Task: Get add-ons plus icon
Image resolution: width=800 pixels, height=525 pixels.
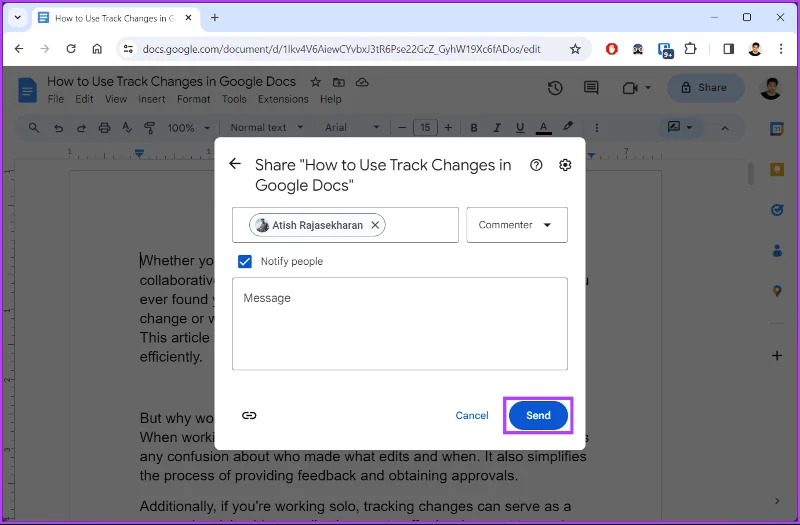Action: (x=777, y=356)
